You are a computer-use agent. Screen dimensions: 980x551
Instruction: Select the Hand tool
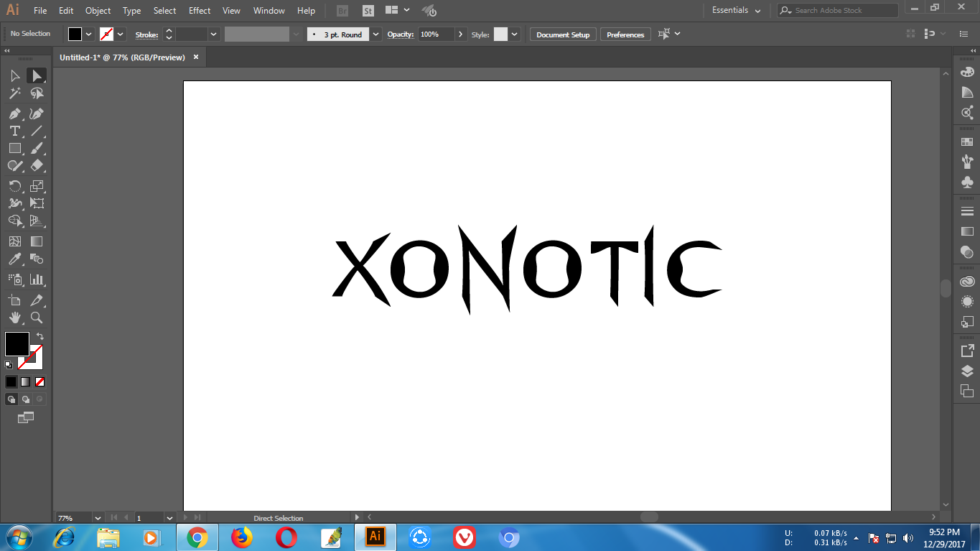(x=14, y=318)
